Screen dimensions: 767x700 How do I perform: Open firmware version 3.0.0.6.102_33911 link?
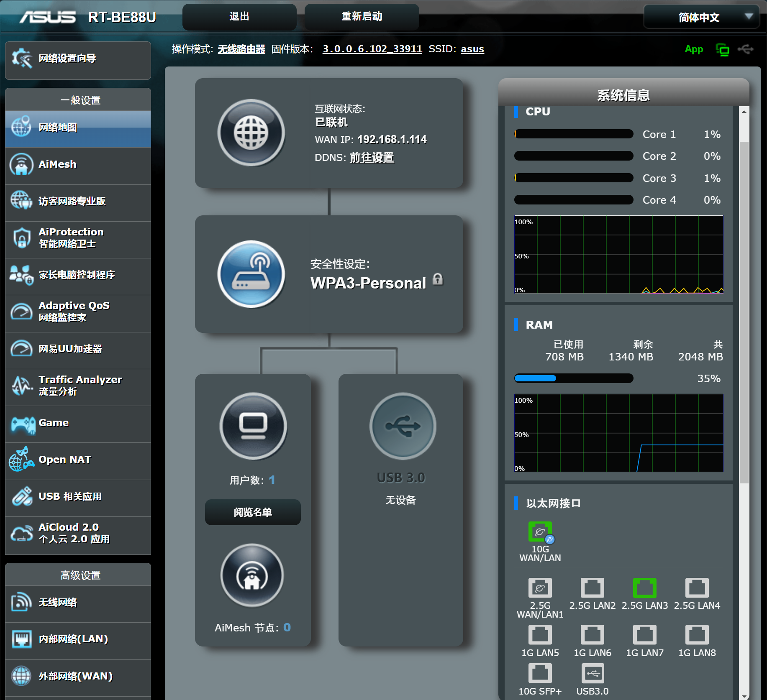pyautogui.click(x=372, y=49)
